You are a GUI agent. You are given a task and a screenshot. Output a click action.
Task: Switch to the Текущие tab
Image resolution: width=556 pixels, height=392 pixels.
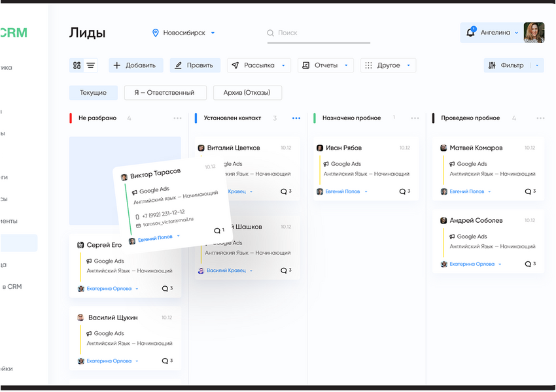click(92, 93)
